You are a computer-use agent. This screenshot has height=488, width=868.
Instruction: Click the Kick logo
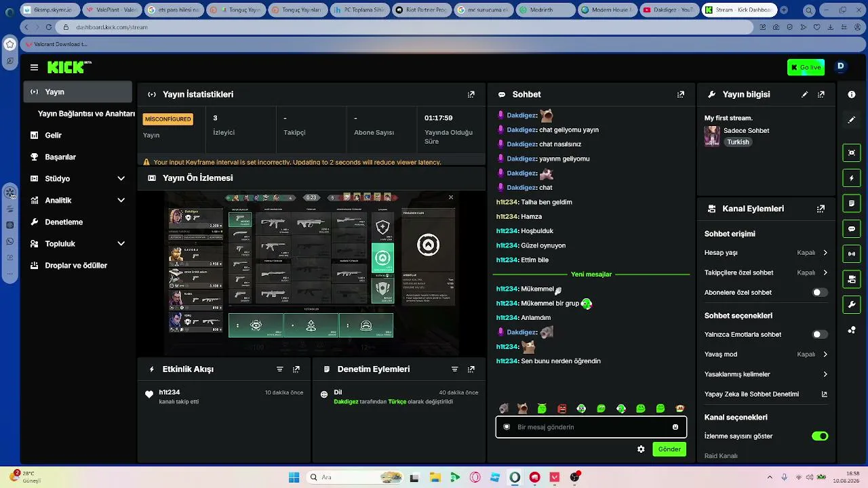(x=69, y=67)
